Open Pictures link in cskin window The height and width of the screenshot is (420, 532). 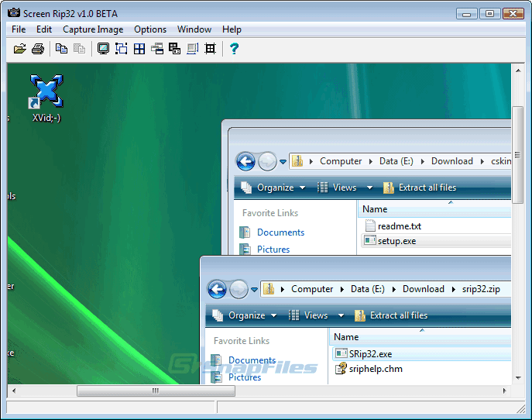pyautogui.click(x=273, y=250)
